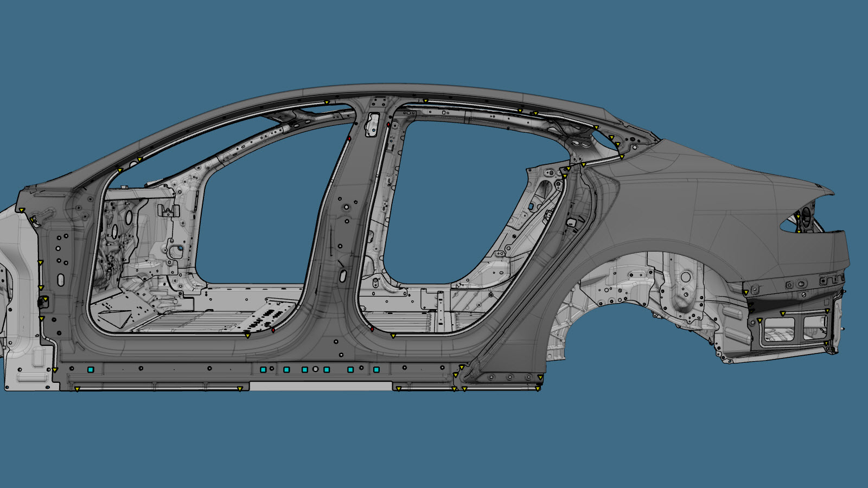This screenshot has height=488, width=868.
Task: Select left rectangular opening in rear panel
Action: point(778,325)
